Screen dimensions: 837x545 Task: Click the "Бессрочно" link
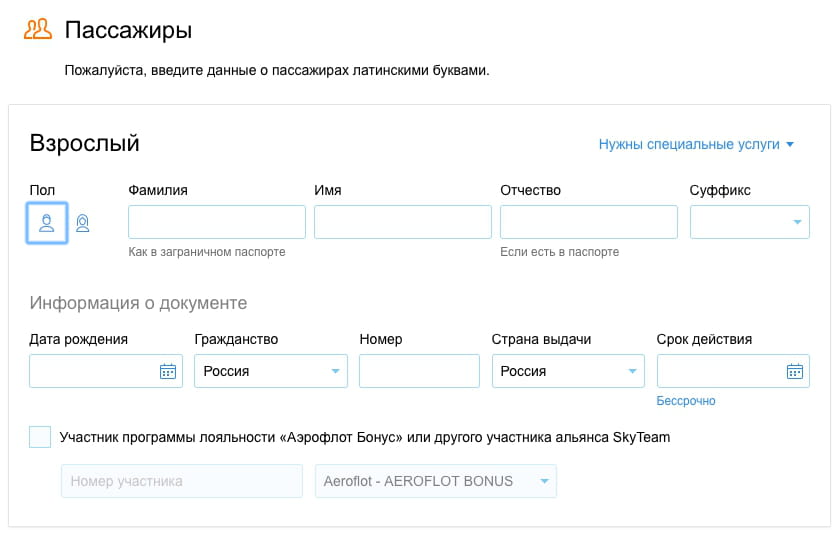coord(686,401)
